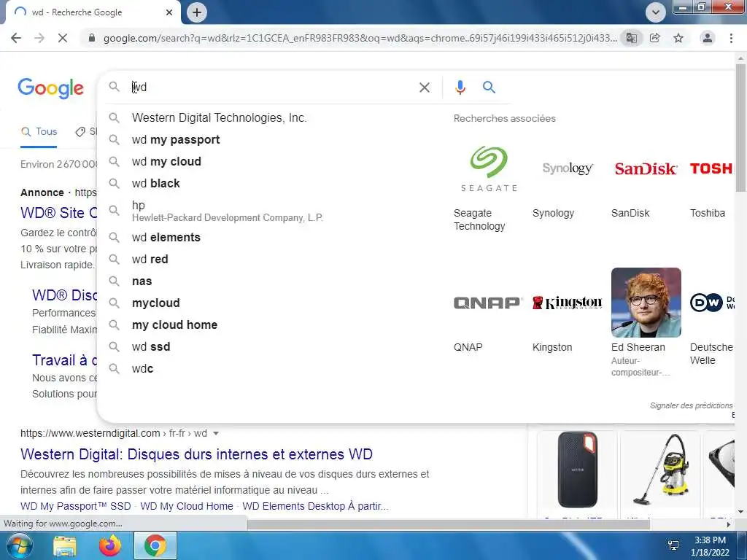Open the 'WD My Cloud Home' sitelink
This screenshot has height=560, width=747.
(x=187, y=506)
